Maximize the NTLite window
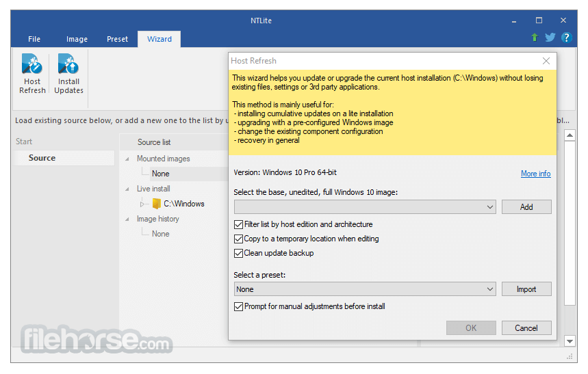 539,21
